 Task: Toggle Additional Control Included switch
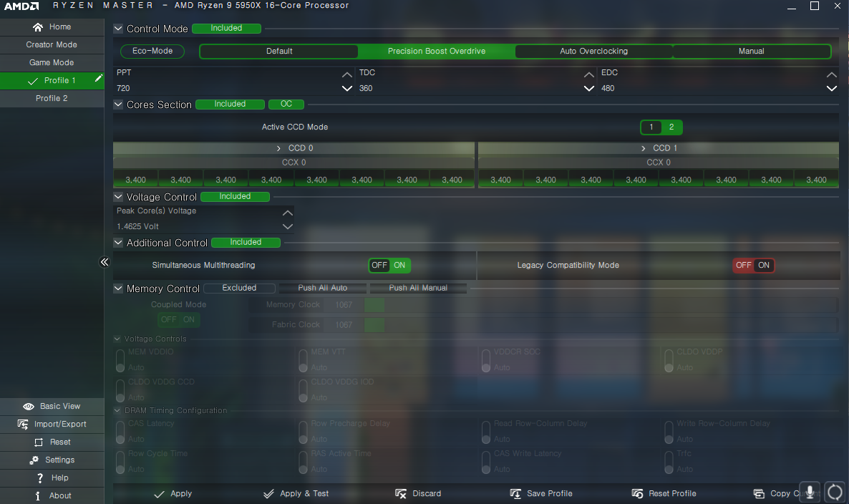click(x=246, y=243)
